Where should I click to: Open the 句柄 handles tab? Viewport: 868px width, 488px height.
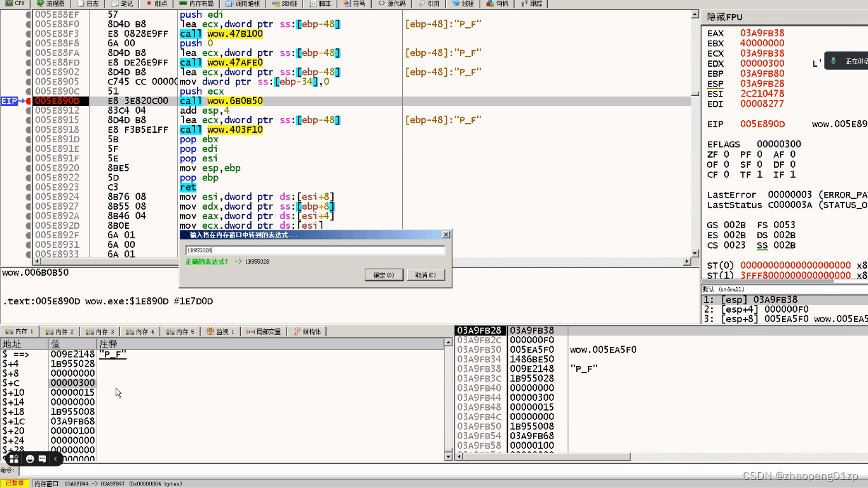click(498, 3)
